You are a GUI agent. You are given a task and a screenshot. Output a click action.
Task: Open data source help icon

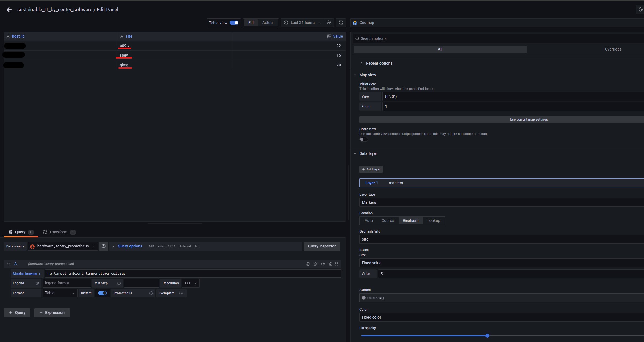click(104, 246)
